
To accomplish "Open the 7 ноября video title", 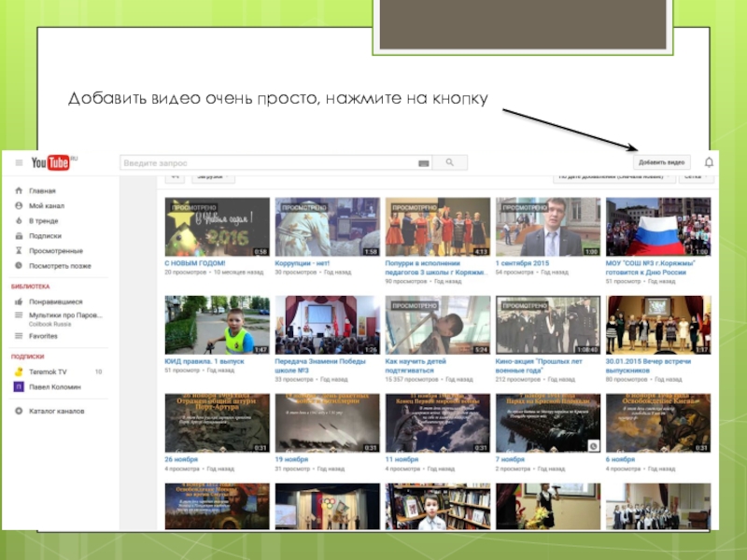I will (x=510, y=459).
